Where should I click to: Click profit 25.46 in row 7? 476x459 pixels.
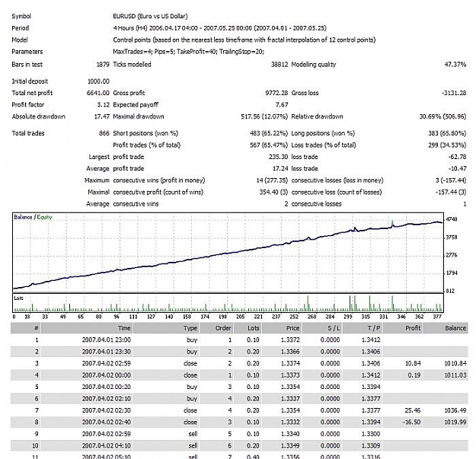point(413,410)
